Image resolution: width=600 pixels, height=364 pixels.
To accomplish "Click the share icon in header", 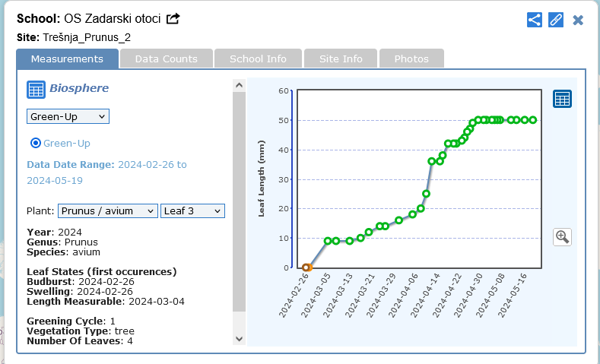I will 535,20.
